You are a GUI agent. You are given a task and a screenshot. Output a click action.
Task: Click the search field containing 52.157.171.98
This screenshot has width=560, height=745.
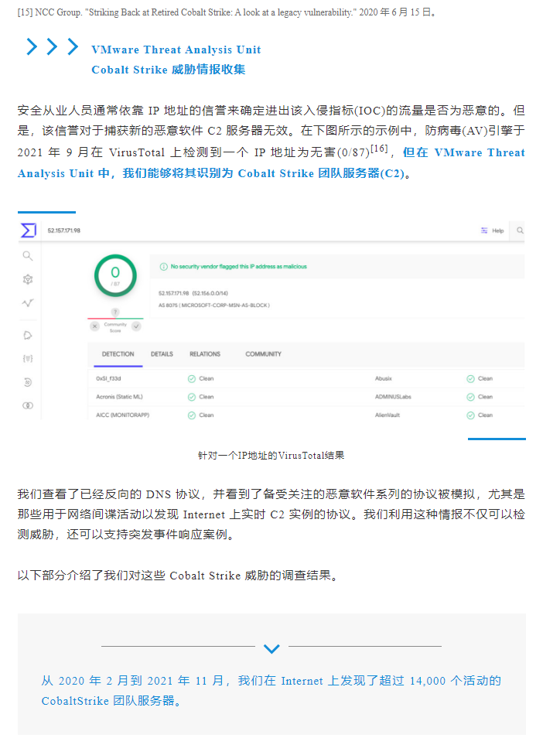[64, 231]
